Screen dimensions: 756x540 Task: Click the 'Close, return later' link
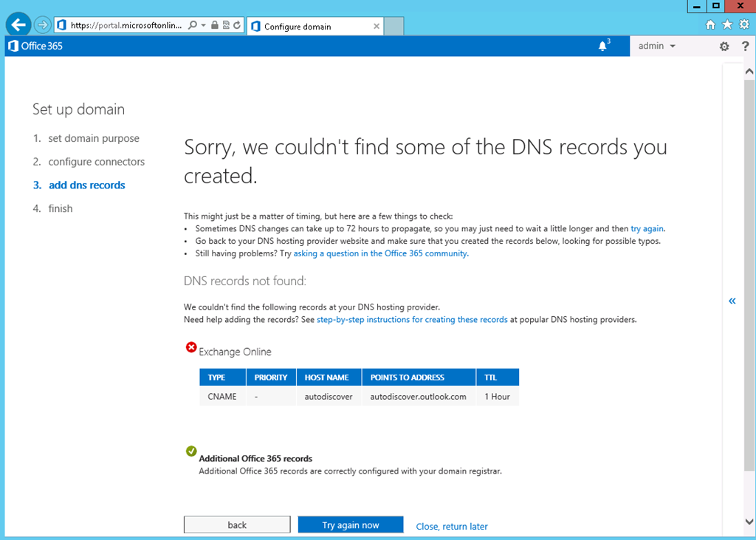(x=452, y=527)
